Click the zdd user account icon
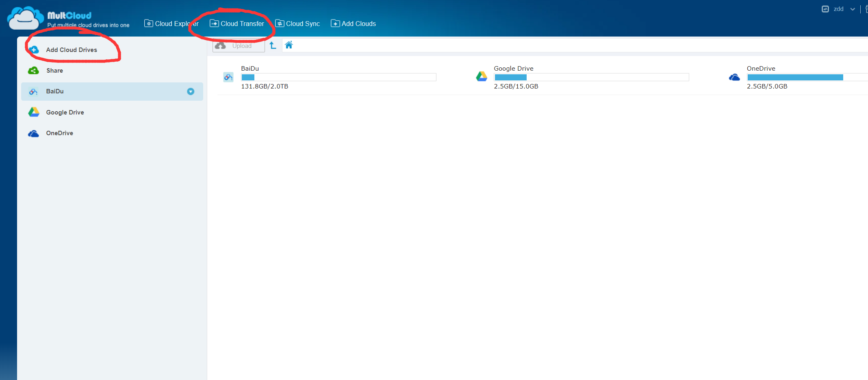 pyautogui.click(x=825, y=9)
